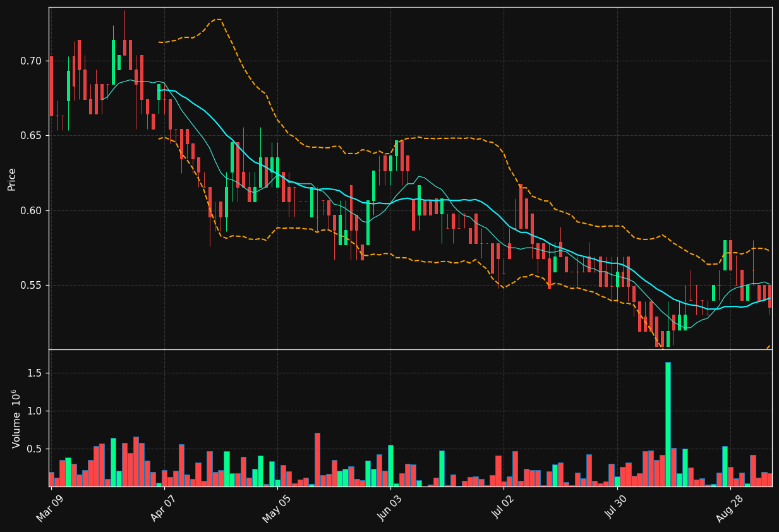
Task: Select the tallest green volume bar
Action: [x=668, y=424]
